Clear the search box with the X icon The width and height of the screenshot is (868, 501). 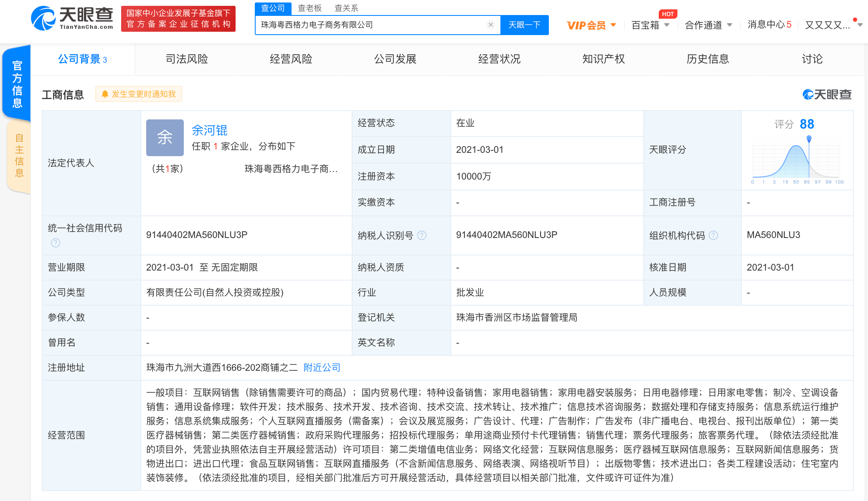tap(491, 25)
